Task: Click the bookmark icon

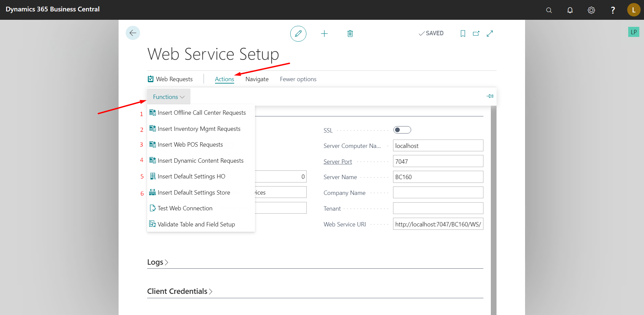Action: tap(463, 34)
